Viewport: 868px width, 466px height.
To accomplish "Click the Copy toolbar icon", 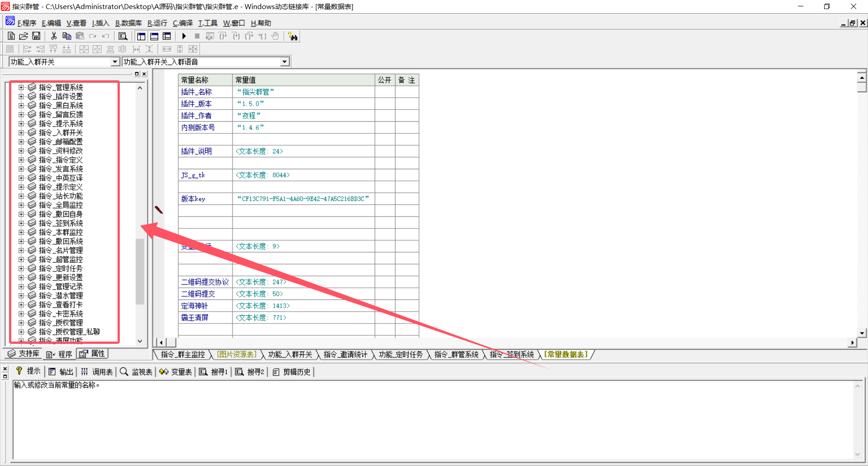I will point(66,36).
